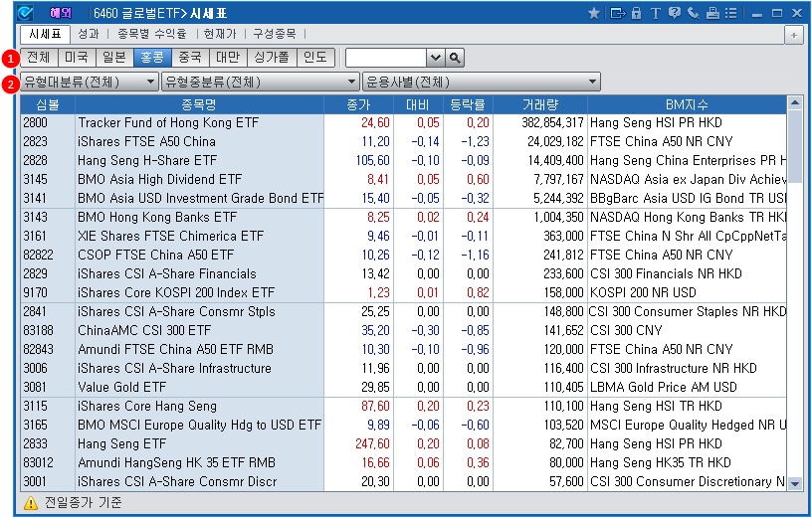Click the favorites star icon in title bar
This screenshot has width=812, height=518.
click(x=594, y=13)
